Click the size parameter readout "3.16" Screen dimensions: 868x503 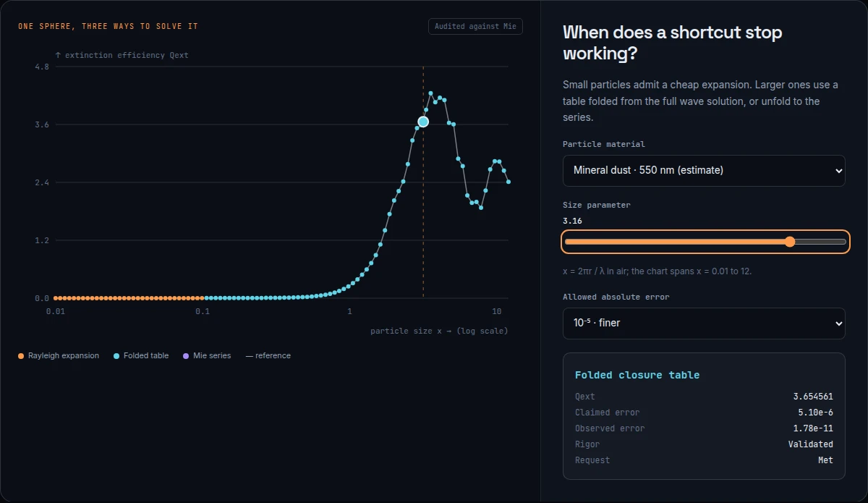[x=572, y=221]
